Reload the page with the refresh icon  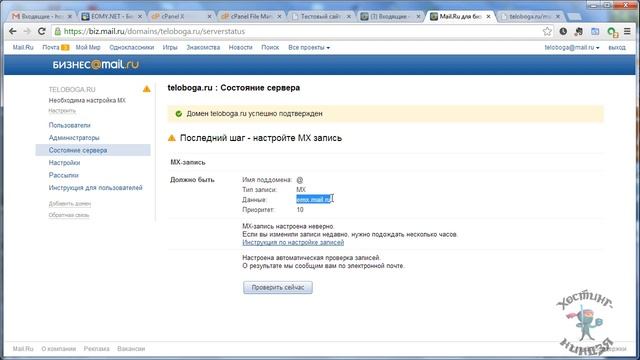[x=42, y=31]
